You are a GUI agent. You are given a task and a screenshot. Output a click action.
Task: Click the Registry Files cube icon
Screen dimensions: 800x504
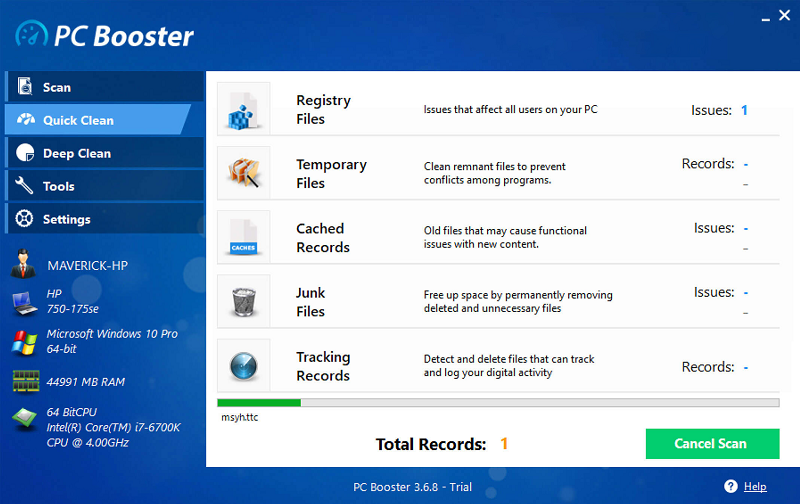point(243,109)
